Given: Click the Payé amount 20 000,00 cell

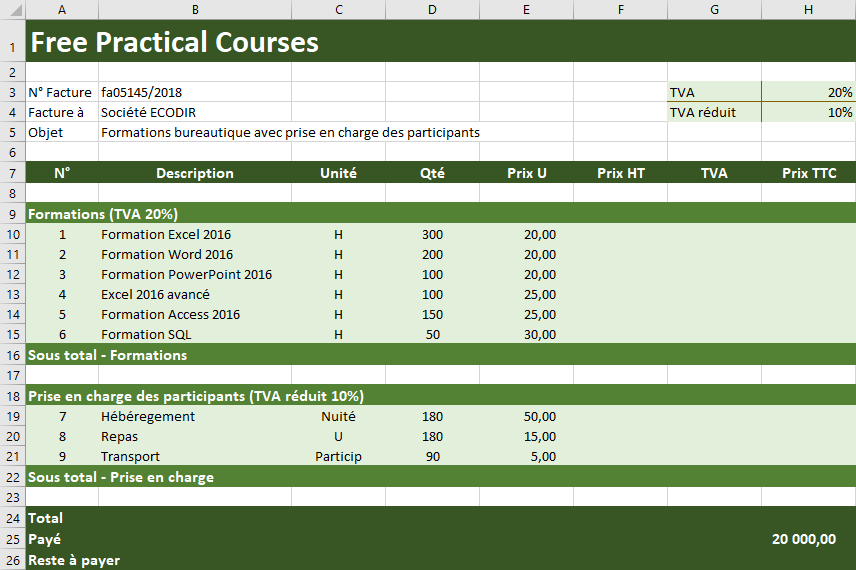Looking at the screenshot, I should (804, 539).
